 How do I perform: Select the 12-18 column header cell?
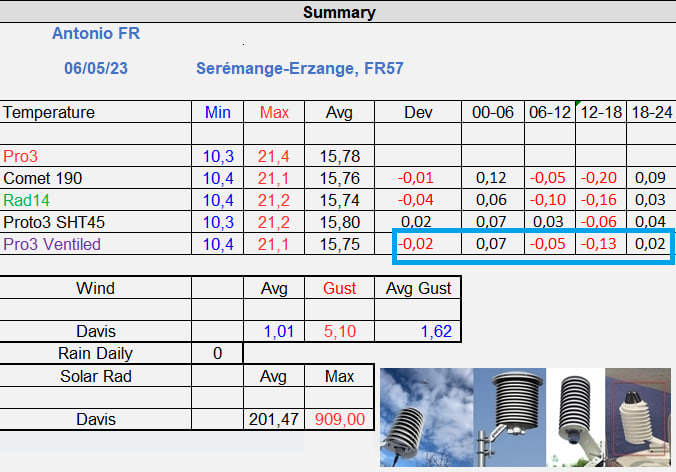600,112
